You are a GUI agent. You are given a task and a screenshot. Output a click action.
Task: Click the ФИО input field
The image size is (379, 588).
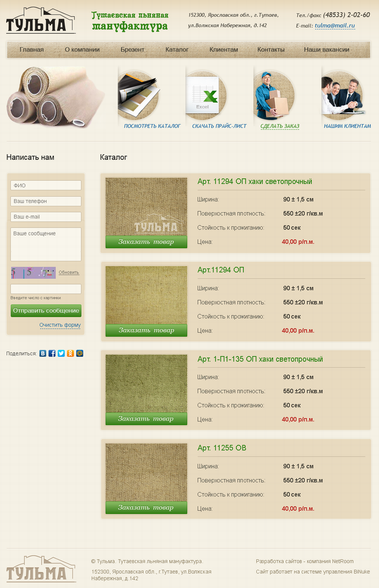pos(46,185)
